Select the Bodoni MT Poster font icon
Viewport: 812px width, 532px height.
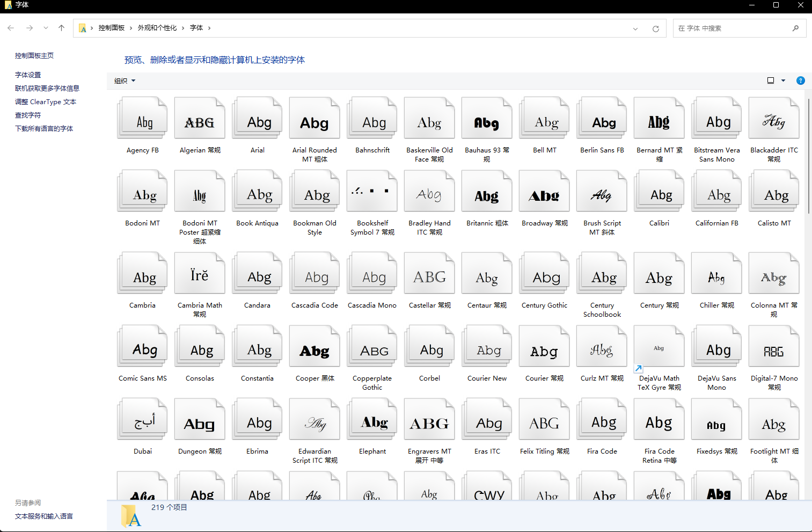(x=200, y=191)
